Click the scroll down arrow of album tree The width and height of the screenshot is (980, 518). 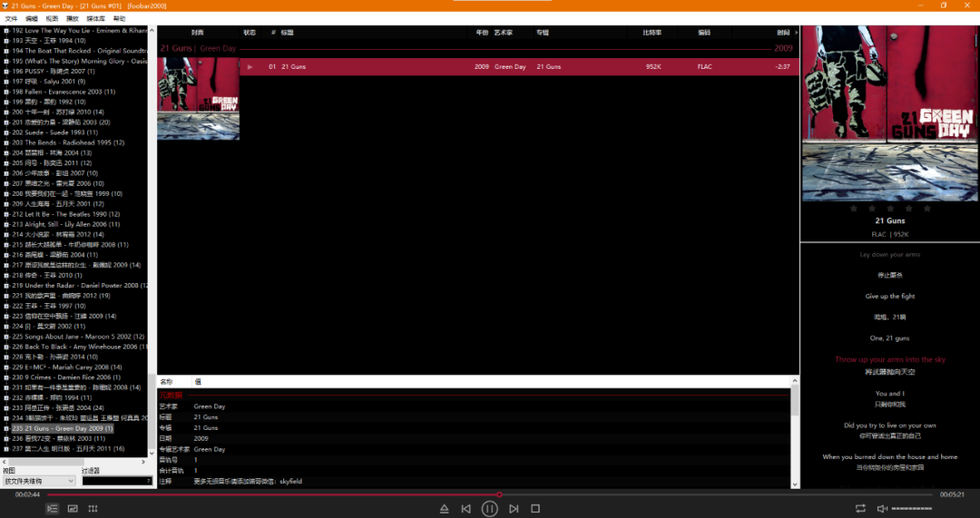pyautogui.click(x=152, y=454)
